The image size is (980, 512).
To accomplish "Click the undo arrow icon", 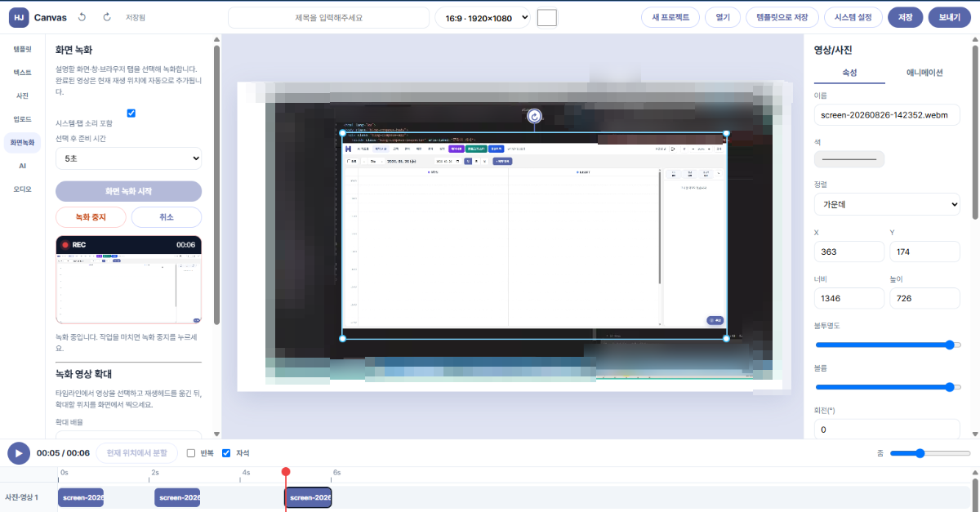I will click(x=82, y=17).
